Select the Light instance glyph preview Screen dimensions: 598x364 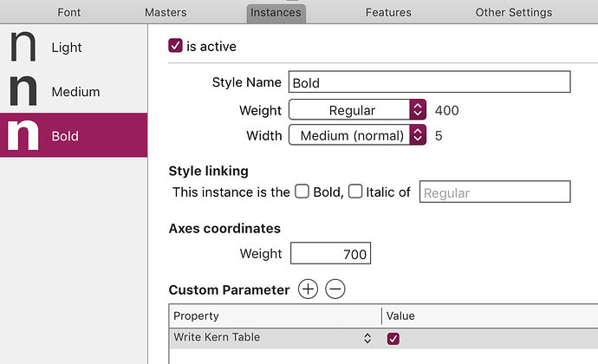[x=23, y=47]
